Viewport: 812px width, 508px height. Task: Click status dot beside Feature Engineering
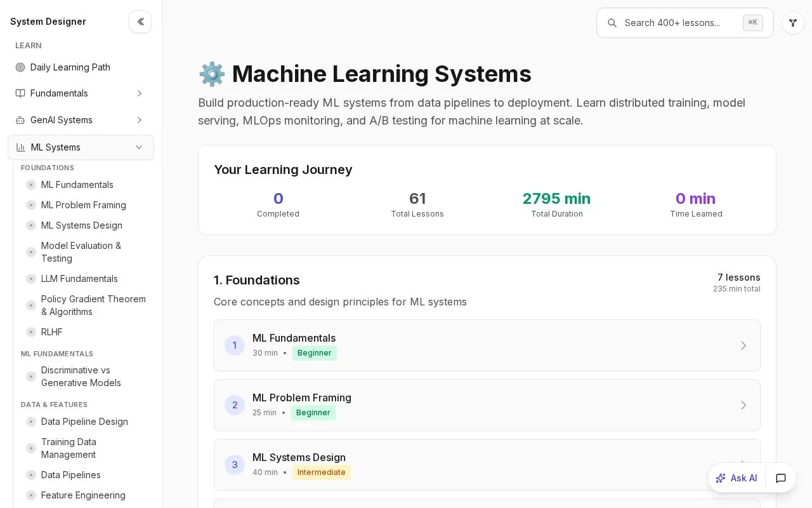(31, 495)
